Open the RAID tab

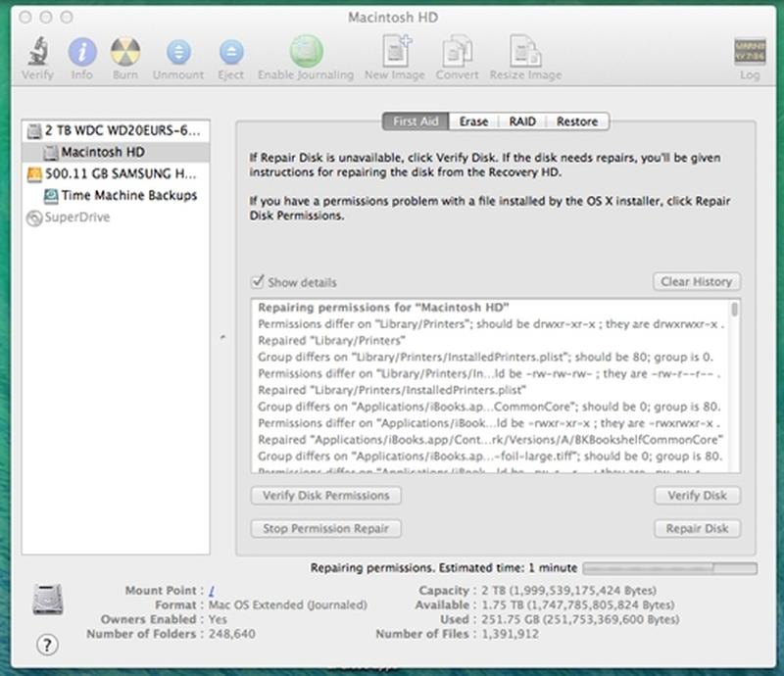point(522,121)
